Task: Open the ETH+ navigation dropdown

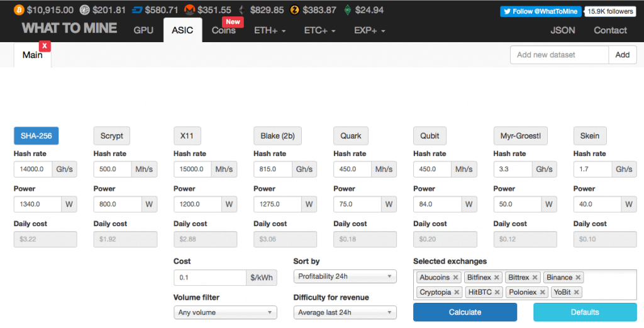Action: pos(270,30)
